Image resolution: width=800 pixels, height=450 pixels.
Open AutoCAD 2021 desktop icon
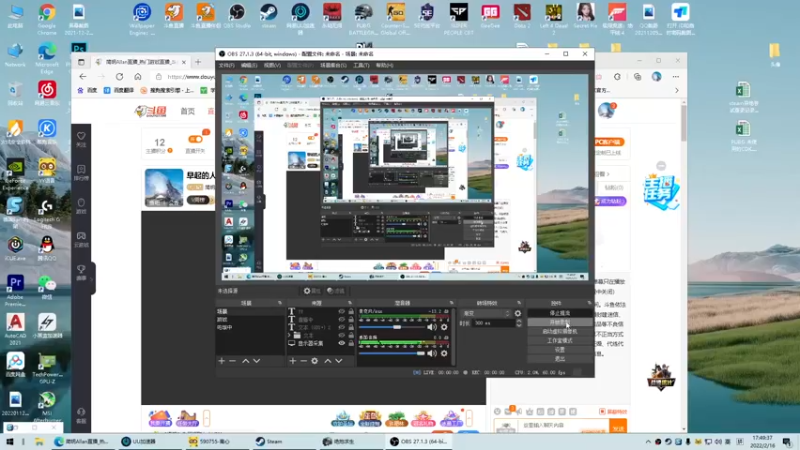[x=15, y=329]
